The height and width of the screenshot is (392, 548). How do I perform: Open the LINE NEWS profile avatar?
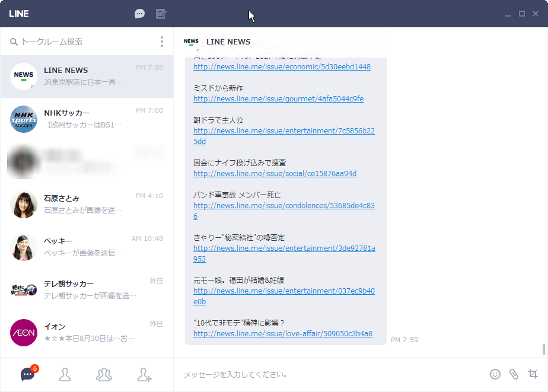click(x=24, y=77)
